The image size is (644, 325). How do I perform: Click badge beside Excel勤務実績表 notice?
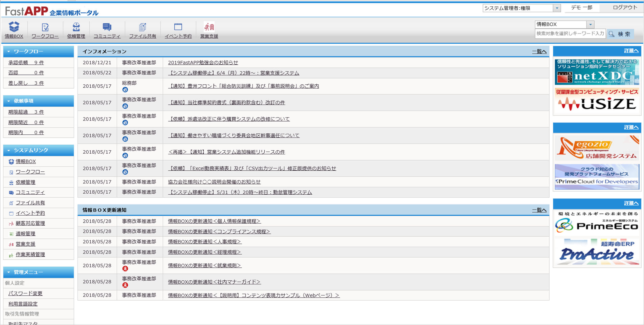[125, 172]
